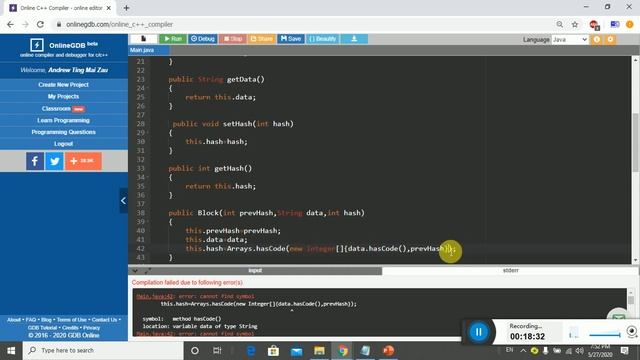This screenshot has height=360, width=640.
Task: Open File Explorer from taskbar
Action: pos(319,351)
